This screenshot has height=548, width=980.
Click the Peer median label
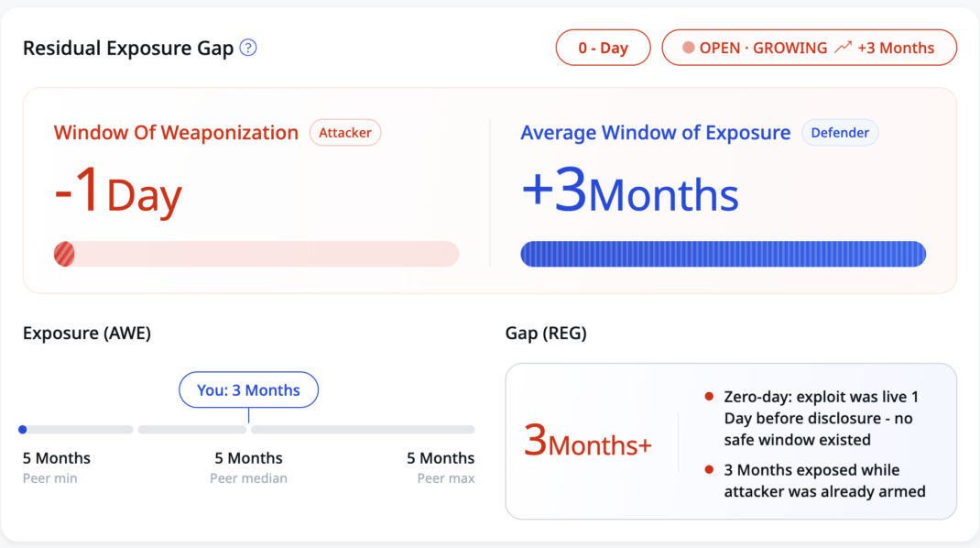click(248, 478)
